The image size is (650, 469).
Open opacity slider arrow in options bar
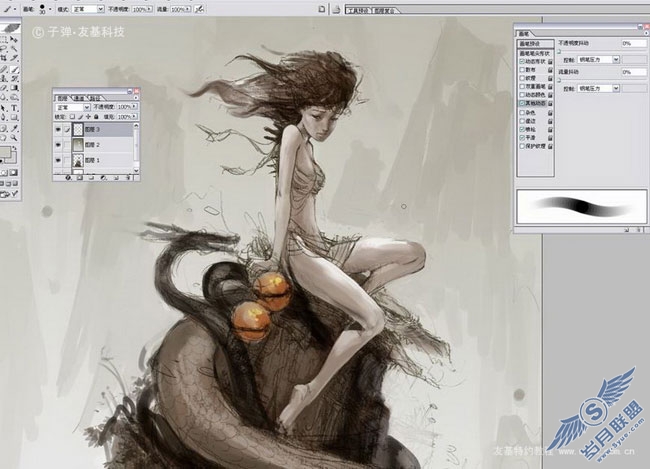point(149,9)
